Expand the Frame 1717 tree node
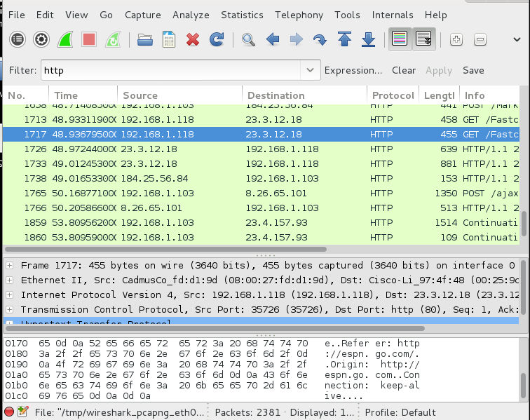 tap(10, 266)
